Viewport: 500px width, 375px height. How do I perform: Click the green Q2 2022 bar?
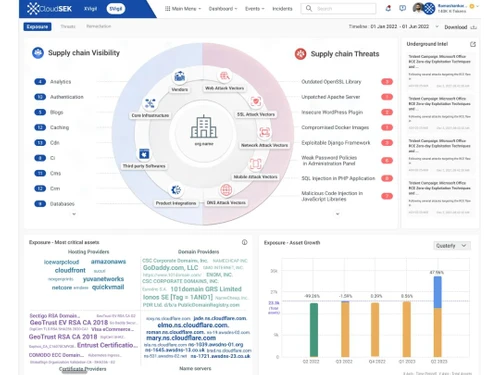314,330
